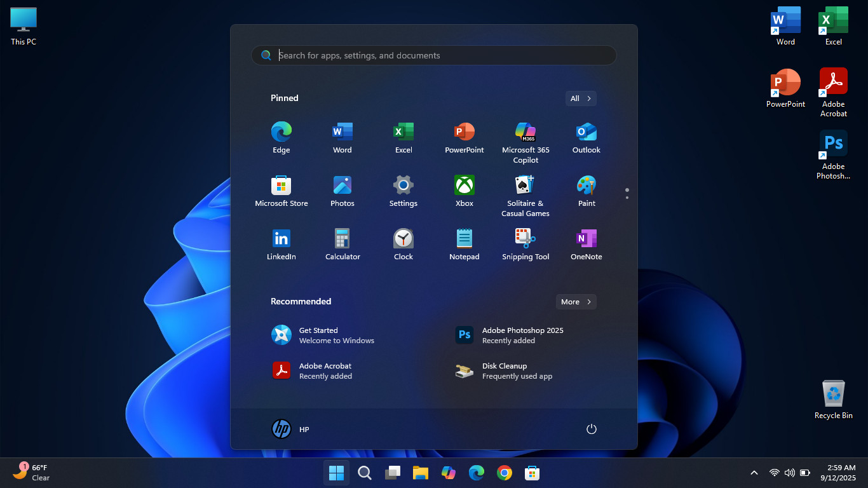Launch the Clock app

click(x=403, y=245)
